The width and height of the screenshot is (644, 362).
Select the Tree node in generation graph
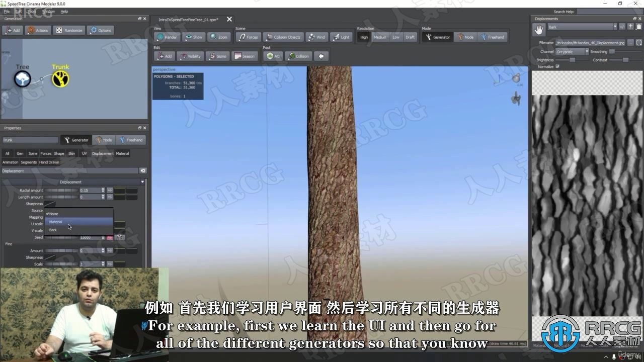tap(22, 78)
